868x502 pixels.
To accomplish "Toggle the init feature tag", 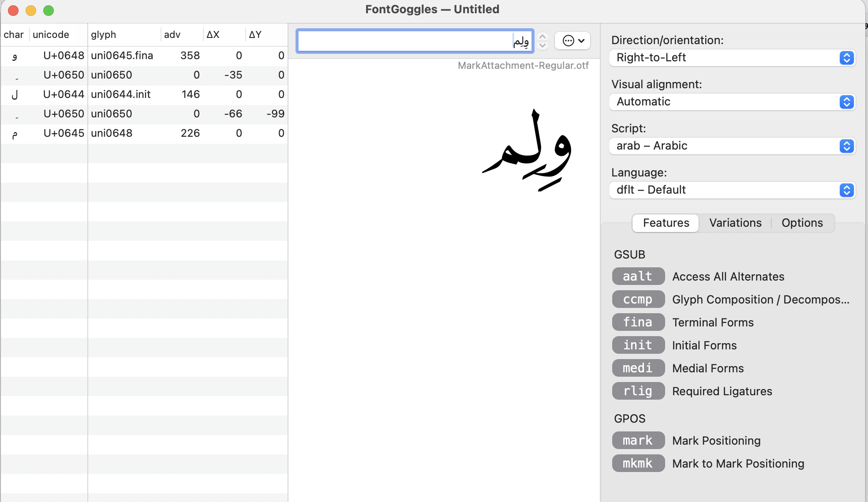I will click(x=638, y=345).
